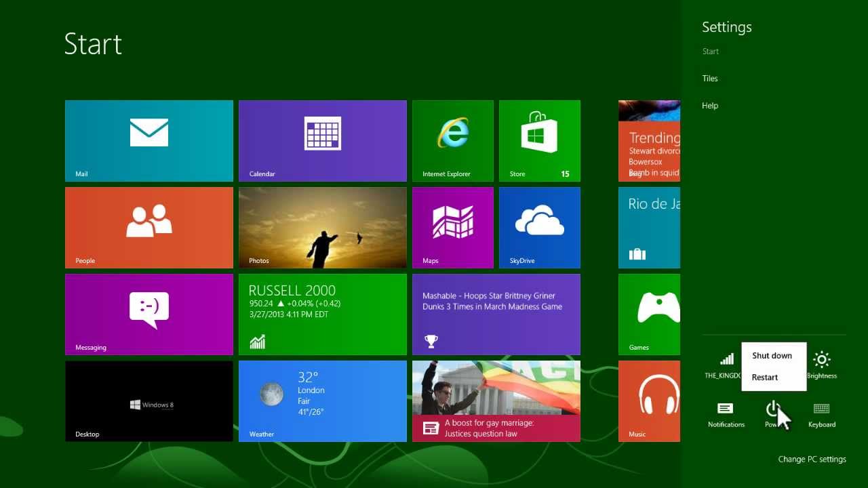Open the Store tile

[x=540, y=141]
